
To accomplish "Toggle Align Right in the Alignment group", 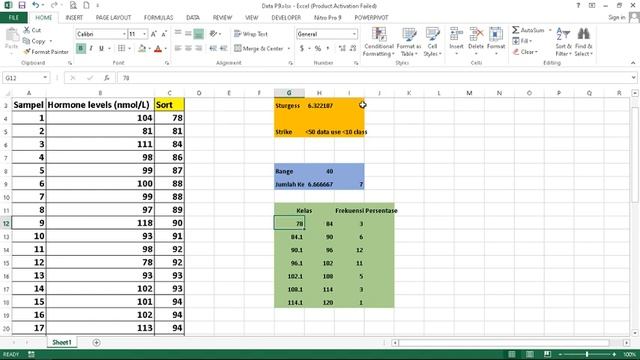I will coord(198,49).
